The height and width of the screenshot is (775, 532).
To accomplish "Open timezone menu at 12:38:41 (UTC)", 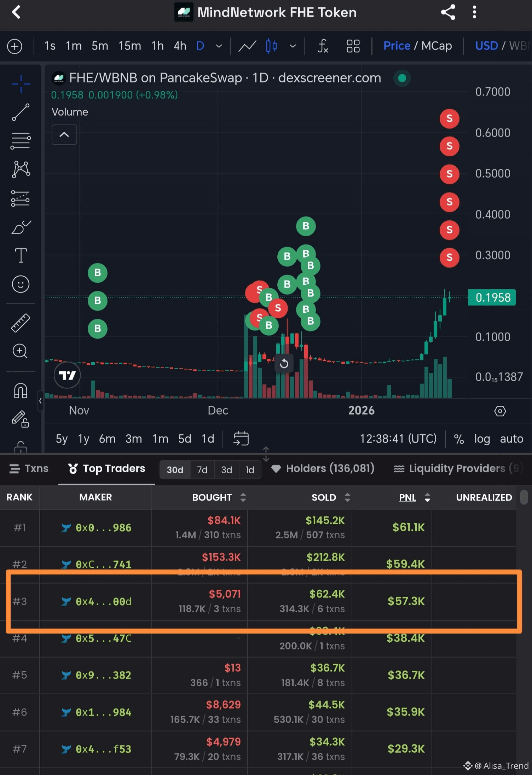I will pyautogui.click(x=398, y=439).
